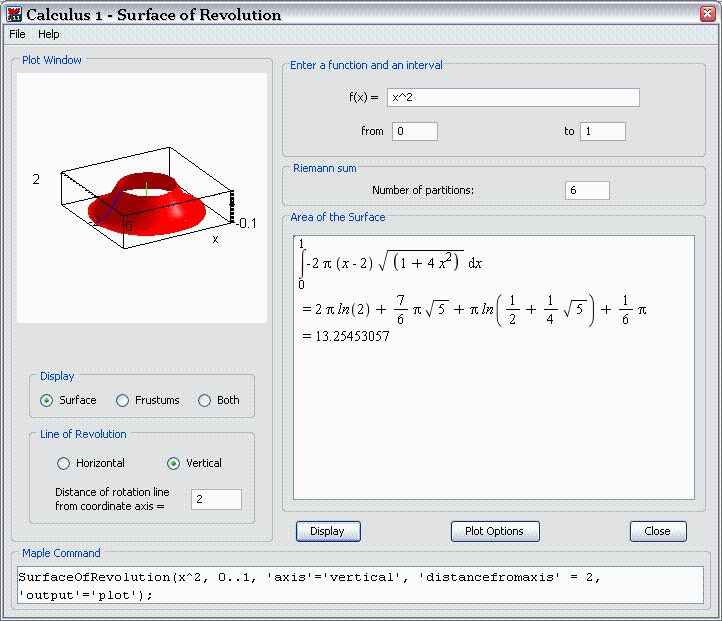Open Plot Options
Screen dimensions: 722x621
pyautogui.click(x=494, y=531)
